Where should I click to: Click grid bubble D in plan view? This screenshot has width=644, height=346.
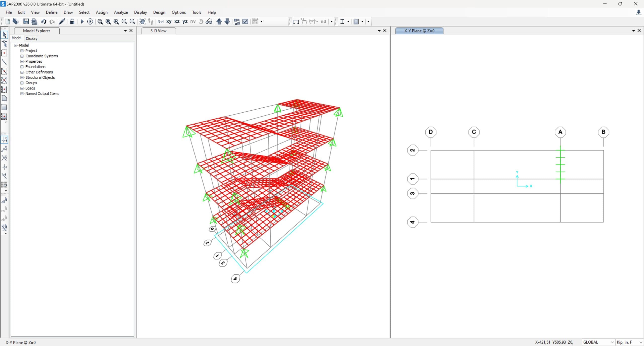click(x=431, y=132)
